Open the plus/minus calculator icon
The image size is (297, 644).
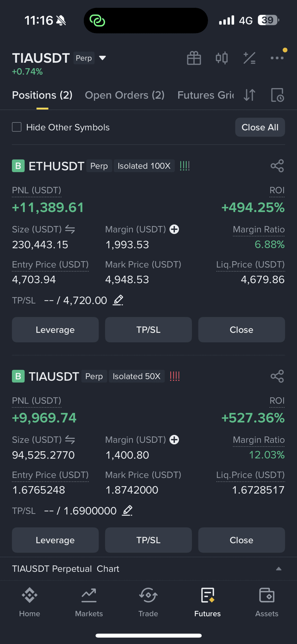(249, 58)
